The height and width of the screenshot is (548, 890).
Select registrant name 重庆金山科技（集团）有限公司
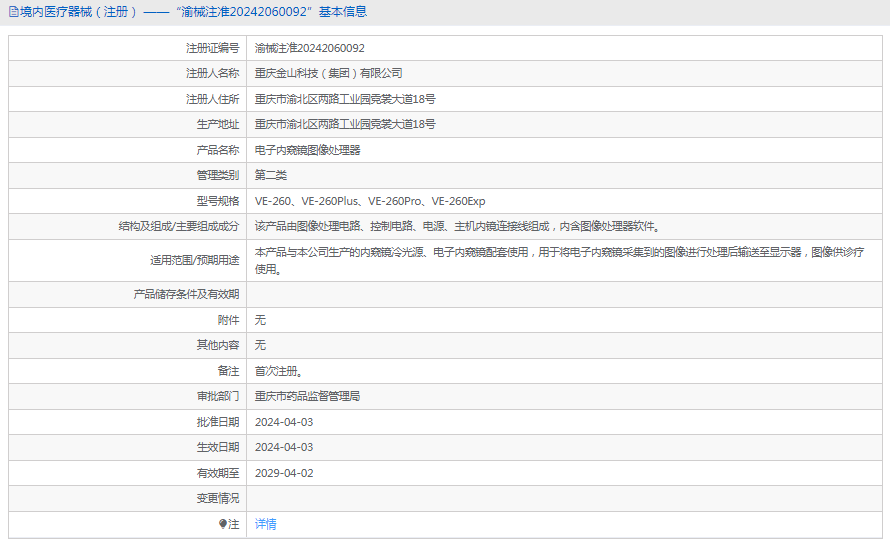point(329,73)
